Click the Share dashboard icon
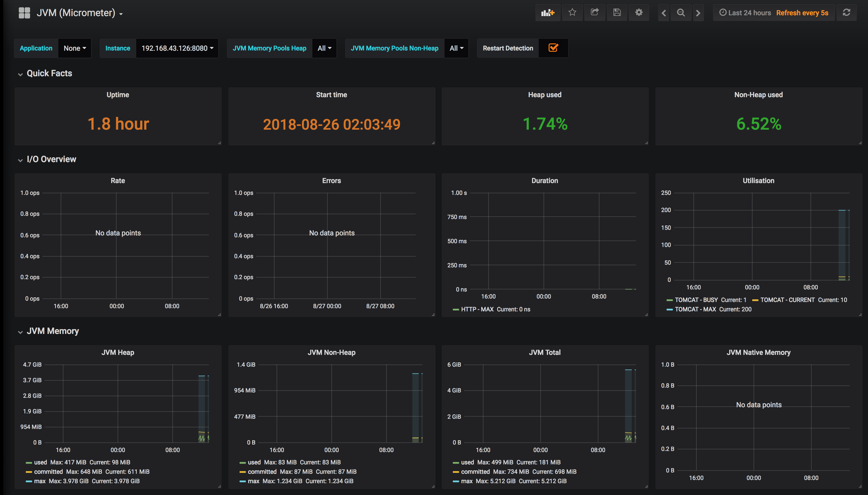868x495 pixels. click(595, 13)
